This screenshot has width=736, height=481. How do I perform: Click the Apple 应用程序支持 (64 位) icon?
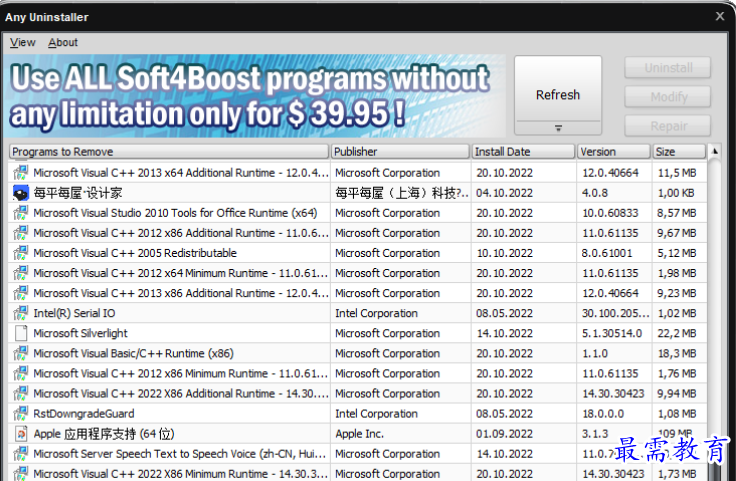tap(21, 434)
